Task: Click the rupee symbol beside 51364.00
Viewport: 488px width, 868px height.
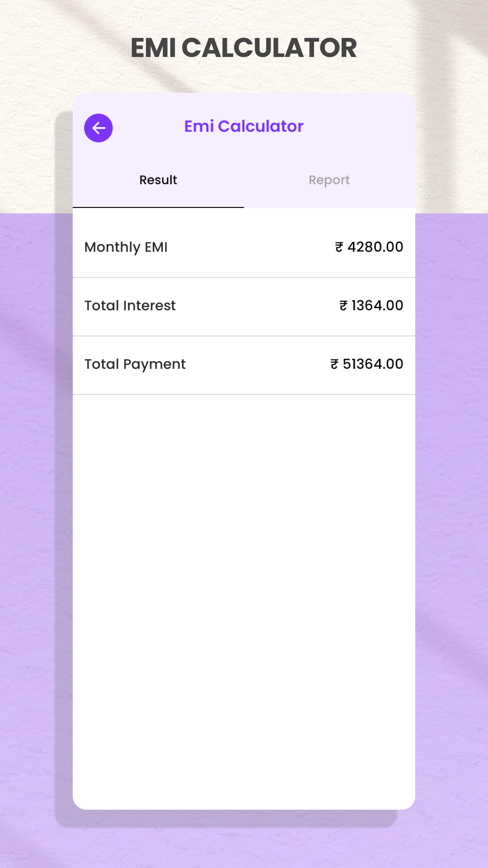Action: 334,364
